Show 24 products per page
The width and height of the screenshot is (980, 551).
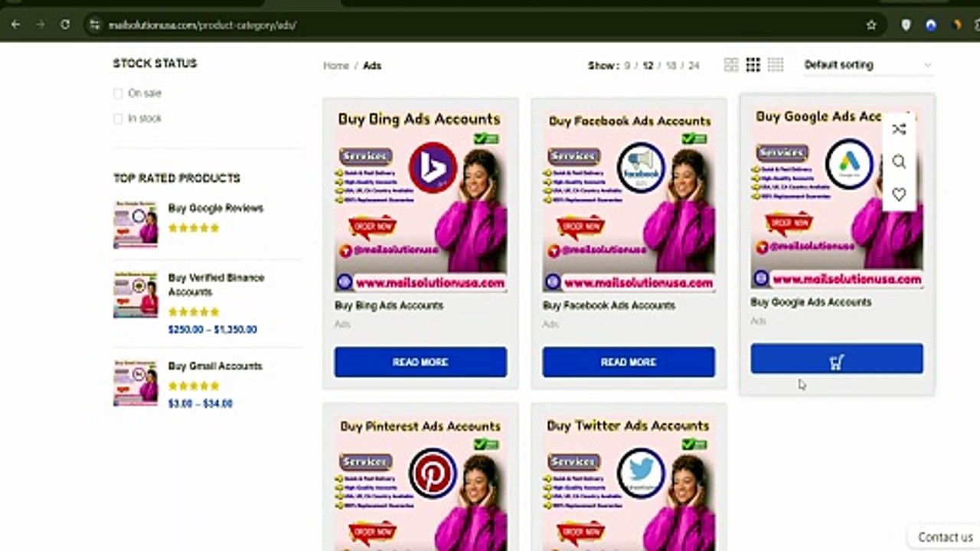coord(694,66)
